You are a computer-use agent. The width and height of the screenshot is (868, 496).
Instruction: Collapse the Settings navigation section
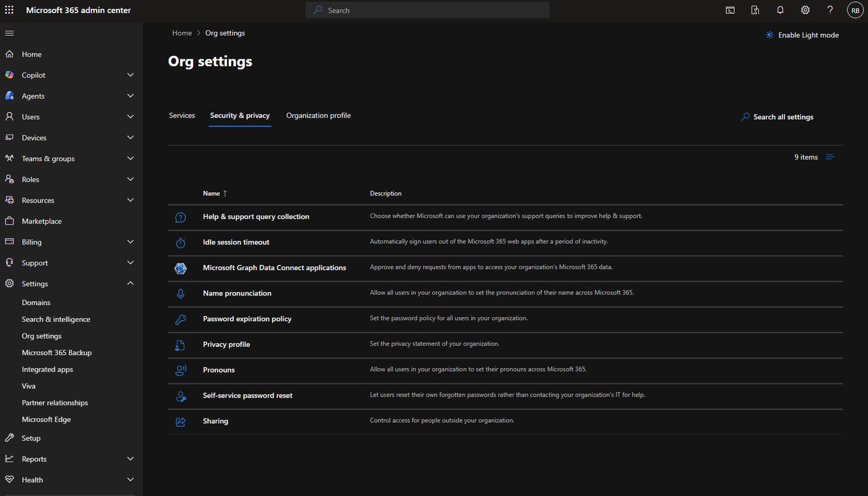(130, 284)
